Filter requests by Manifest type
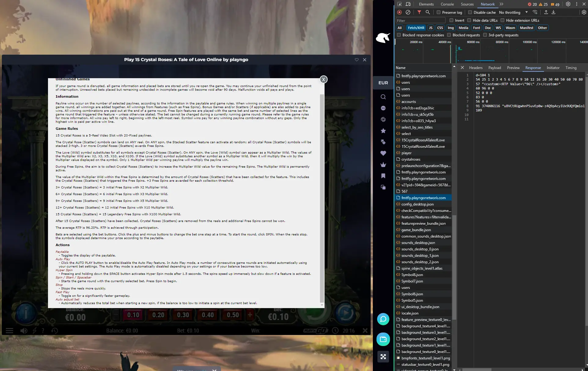The image size is (588, 371). 527,28
